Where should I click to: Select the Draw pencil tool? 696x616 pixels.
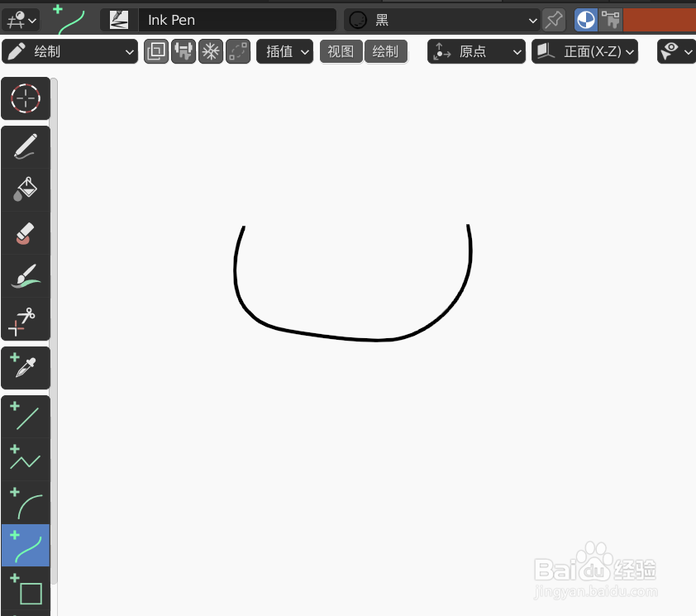(x=25, y=146)
